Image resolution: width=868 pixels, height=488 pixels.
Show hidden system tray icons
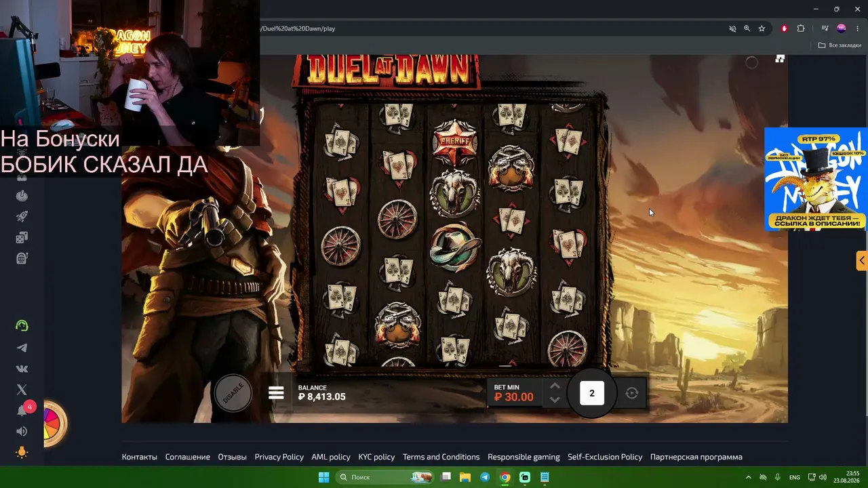click(749, 477)
